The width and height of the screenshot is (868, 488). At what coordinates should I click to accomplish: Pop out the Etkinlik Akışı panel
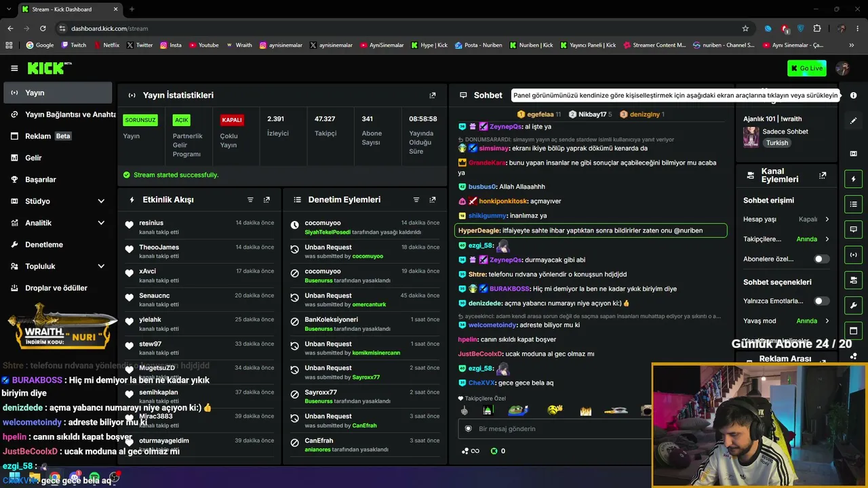[x=267, y=200]
